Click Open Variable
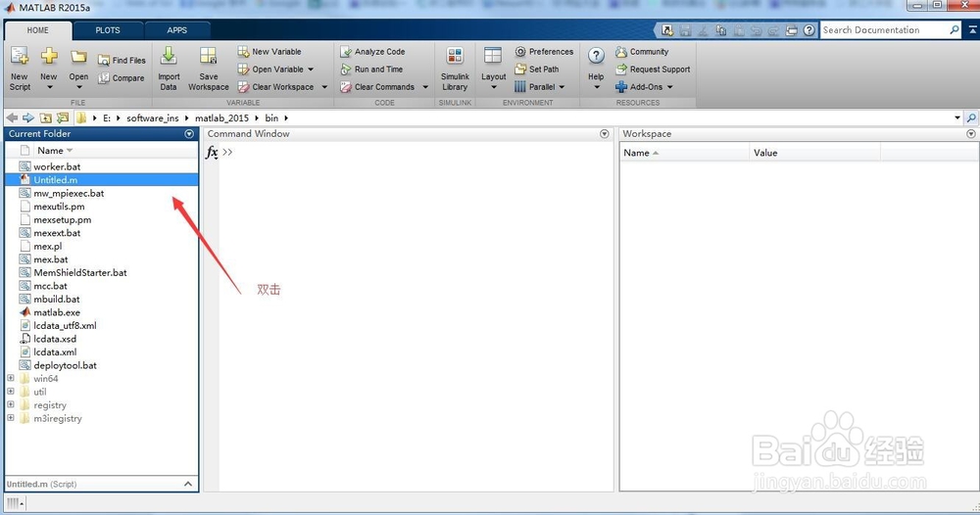 (x=270, y=70)
